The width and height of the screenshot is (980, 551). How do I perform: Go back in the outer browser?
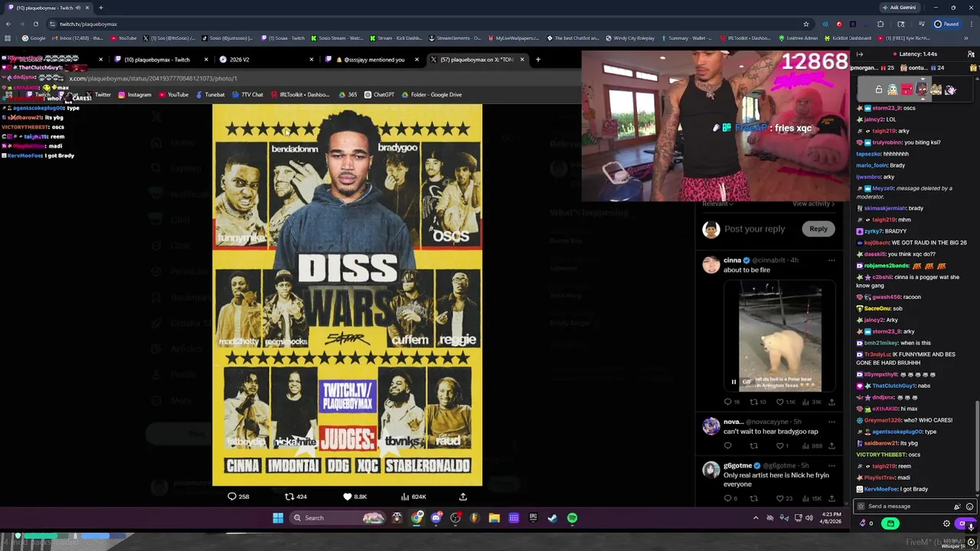pyautogui.click(x=8, y=24)
